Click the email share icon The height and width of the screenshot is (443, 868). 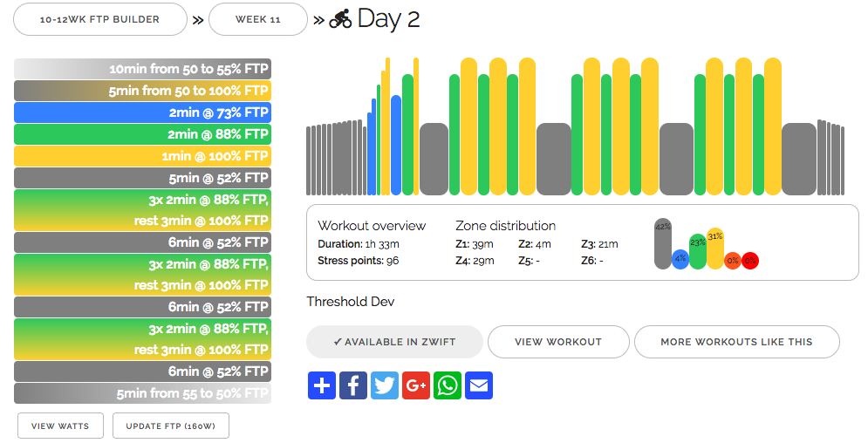click(x=479, y=385)
